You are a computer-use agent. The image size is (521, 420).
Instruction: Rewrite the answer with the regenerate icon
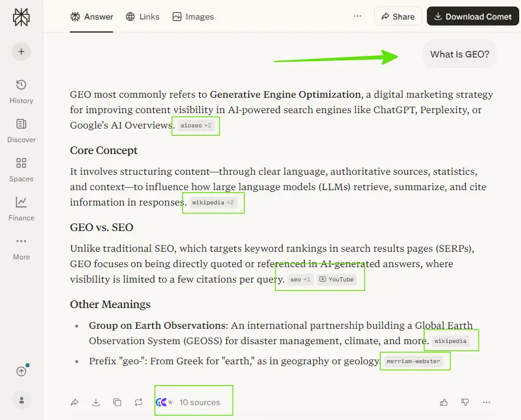[139, 402]
